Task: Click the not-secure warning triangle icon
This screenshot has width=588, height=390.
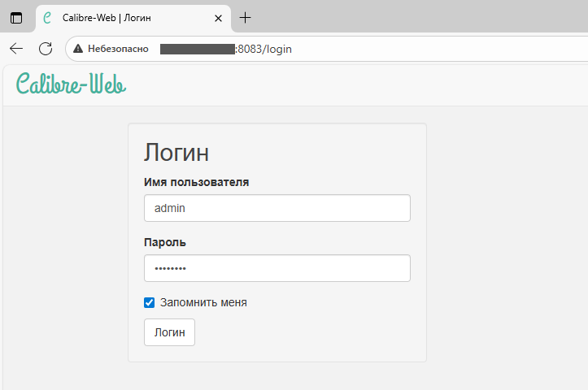Action: (x=78, y=49)
